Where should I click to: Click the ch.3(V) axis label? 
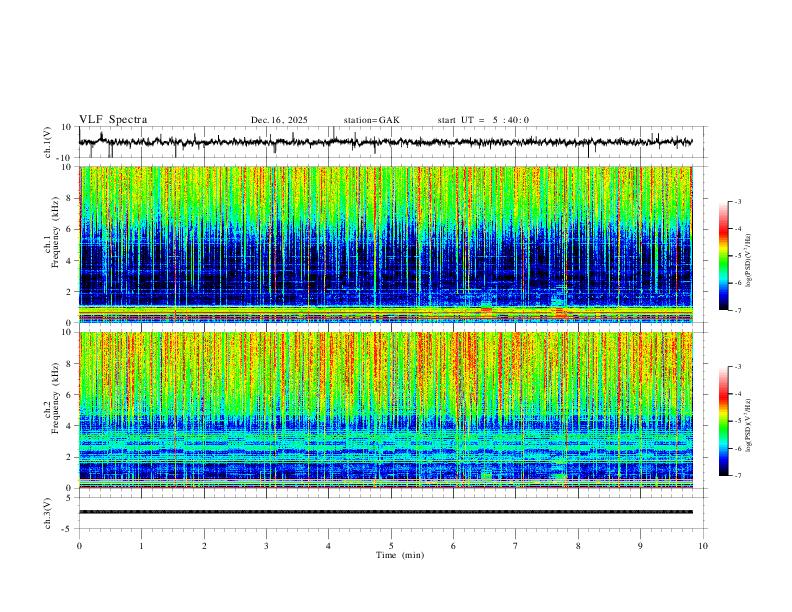tap(48, 513)
